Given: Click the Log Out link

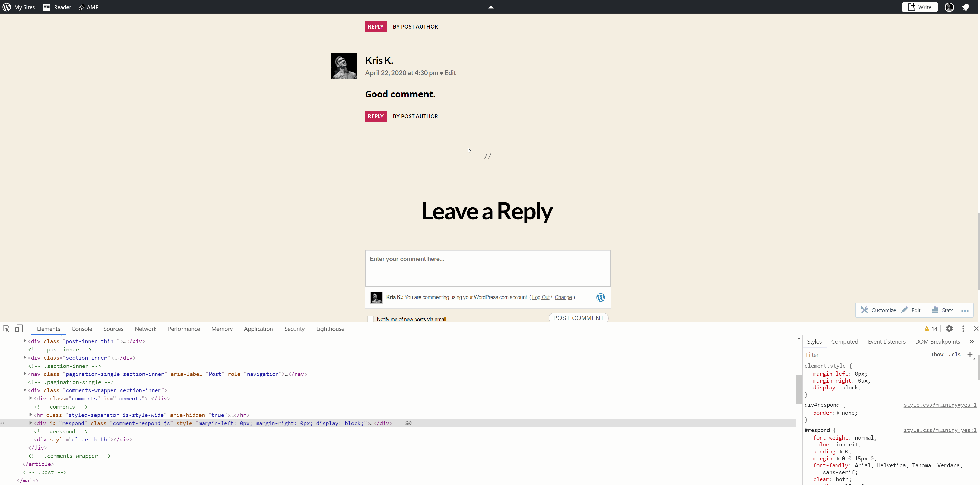Looking at the screenshot, I should [x=541, y=297].
